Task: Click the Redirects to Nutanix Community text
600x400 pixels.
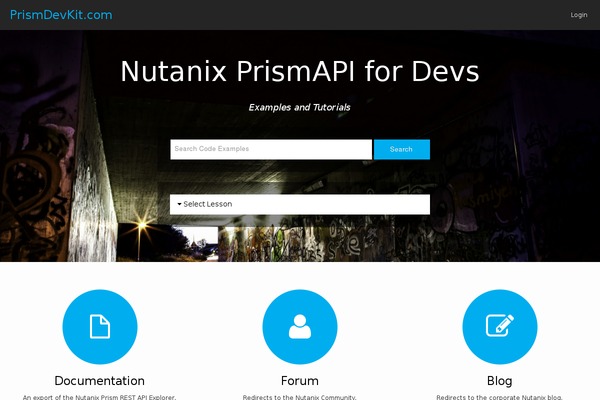Action: 300,397
